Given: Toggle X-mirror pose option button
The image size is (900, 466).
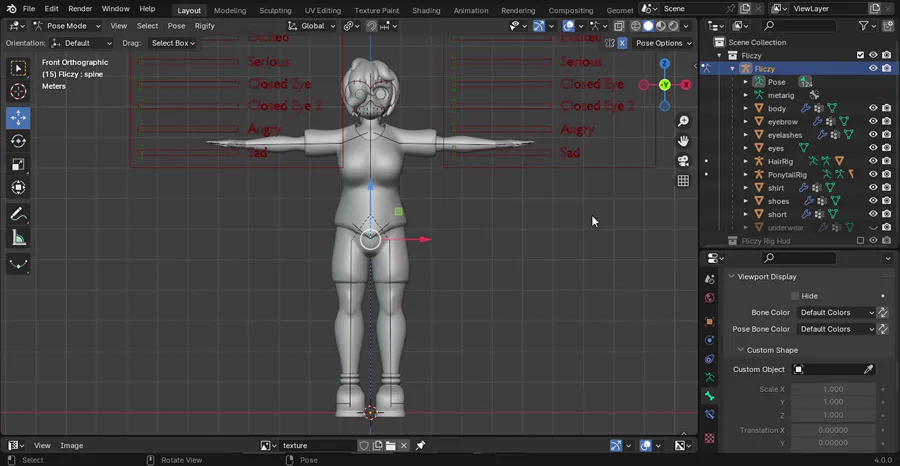Looking at the screenshot, I should tap(622, 43).
